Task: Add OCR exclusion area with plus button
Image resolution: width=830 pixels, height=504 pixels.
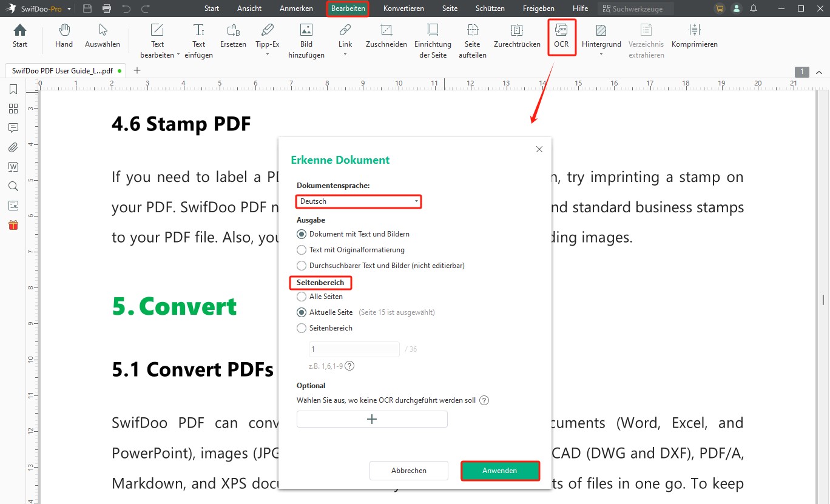Action: [x=372, y=419]
